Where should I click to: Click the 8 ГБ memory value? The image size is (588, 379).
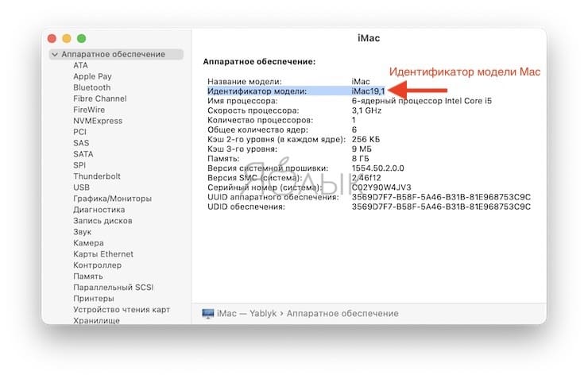click(x=361, y=159)
